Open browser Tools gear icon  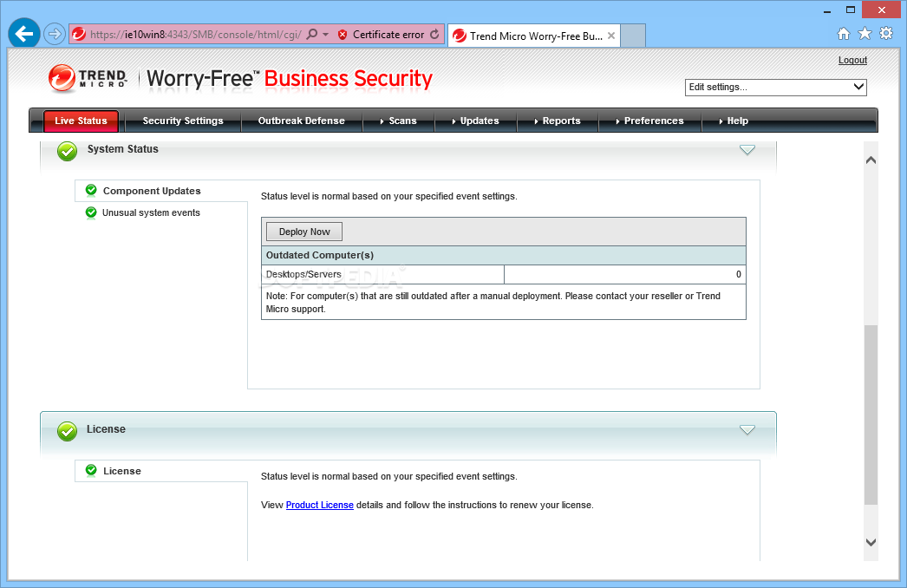click(886, 34)
